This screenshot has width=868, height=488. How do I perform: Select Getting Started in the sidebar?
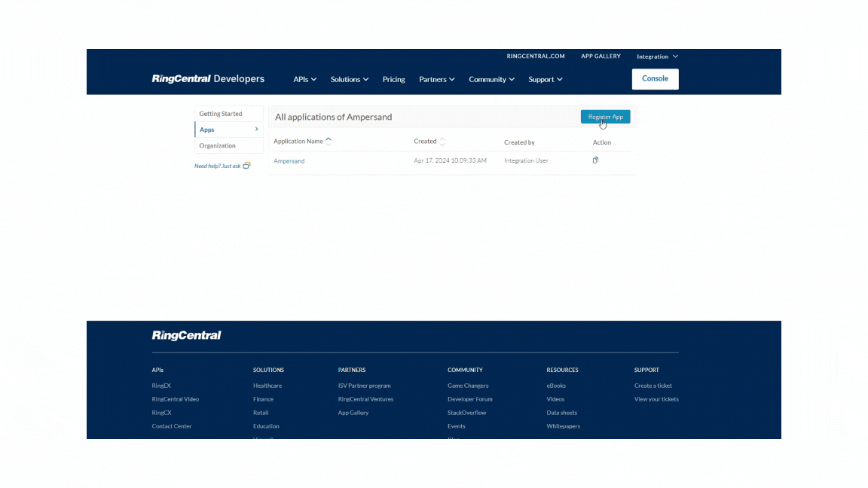point(220,113)
